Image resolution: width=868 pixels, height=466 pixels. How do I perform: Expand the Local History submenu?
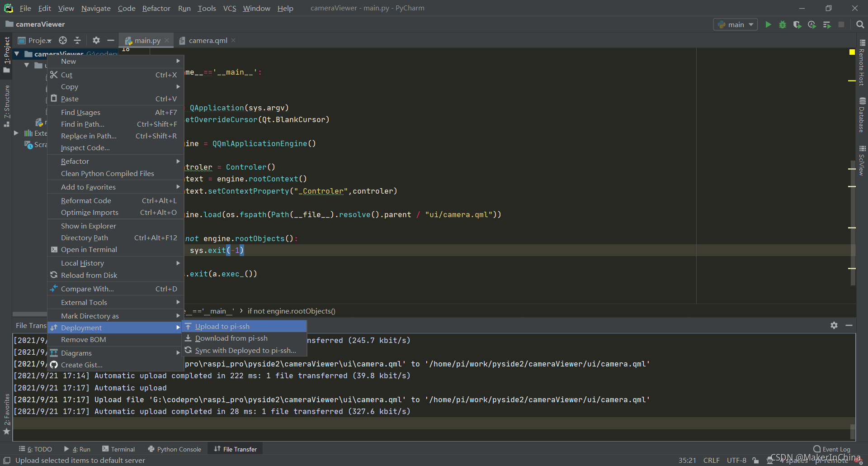(115, 263)
